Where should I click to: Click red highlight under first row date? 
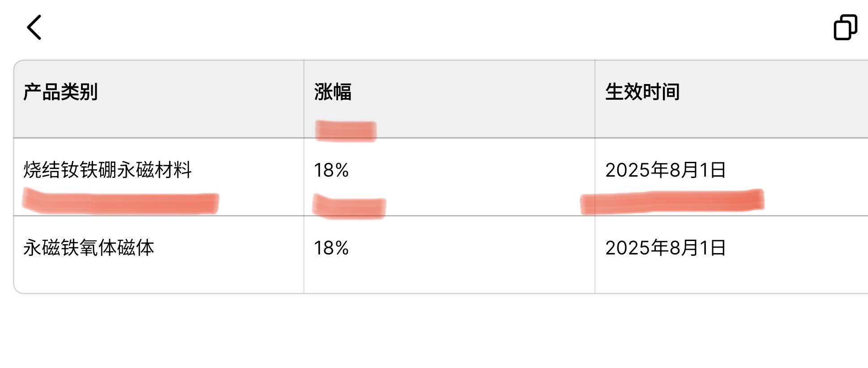tap(672, 202)
